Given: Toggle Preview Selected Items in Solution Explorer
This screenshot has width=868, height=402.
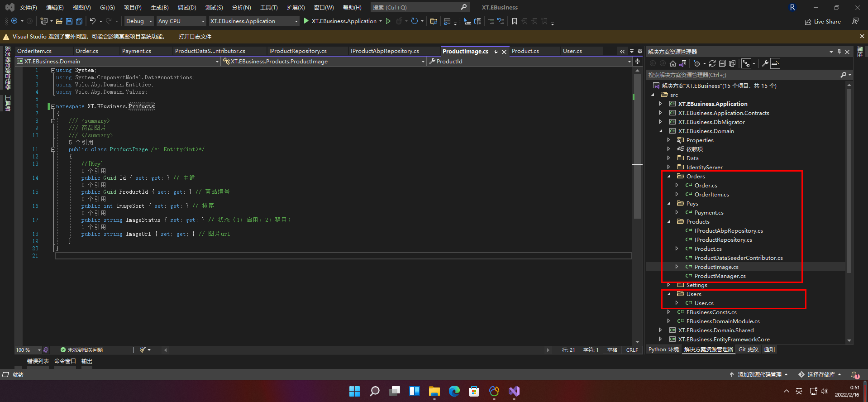Looking at the screenshot, I should tap(775, 63).
